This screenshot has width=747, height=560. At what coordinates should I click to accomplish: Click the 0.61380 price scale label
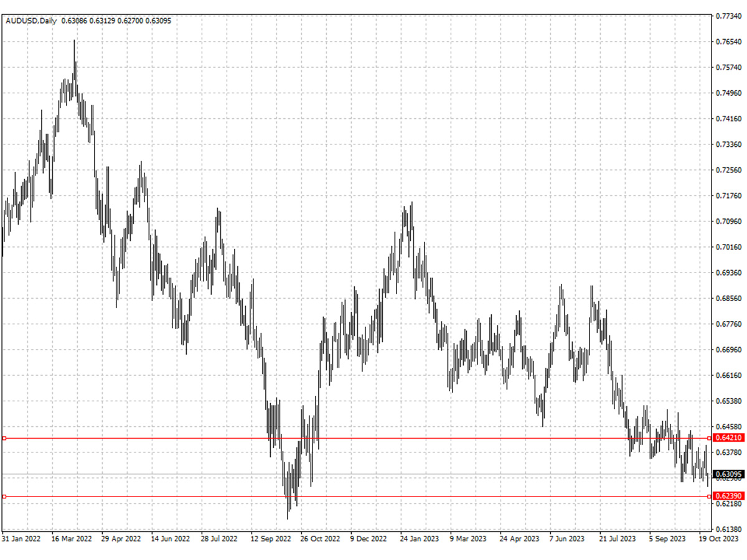point(728,530)
